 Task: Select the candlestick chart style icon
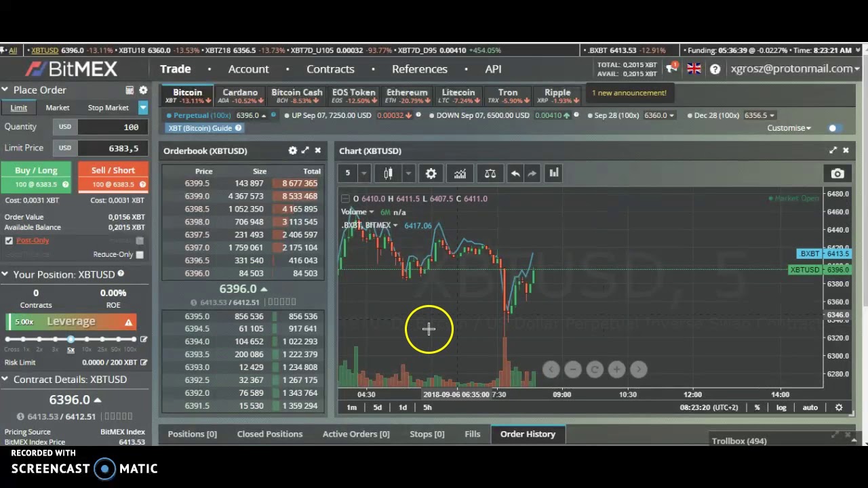click(x=388, y=174)
